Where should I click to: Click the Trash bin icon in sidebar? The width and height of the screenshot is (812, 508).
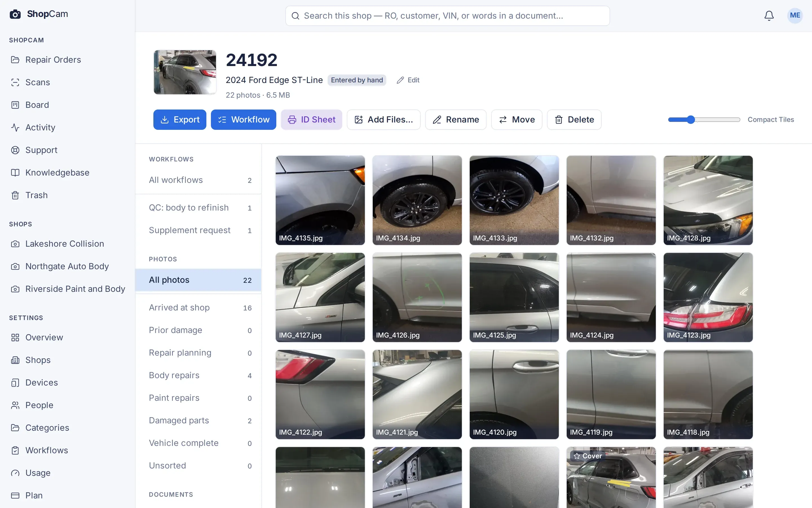[x=15, y=195]
